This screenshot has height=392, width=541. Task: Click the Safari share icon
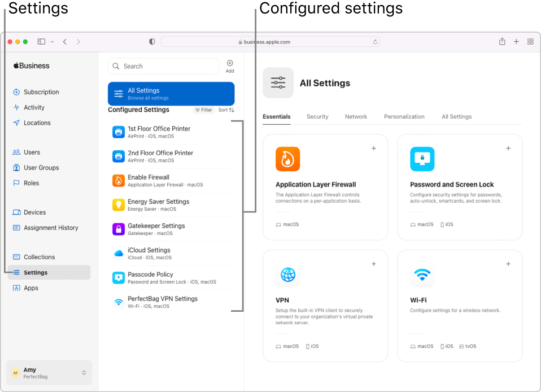click(502, 42)
